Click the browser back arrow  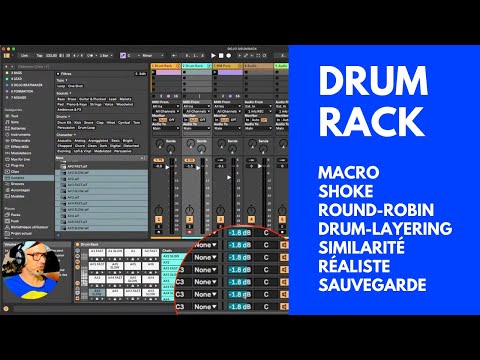tap(7, 67)
